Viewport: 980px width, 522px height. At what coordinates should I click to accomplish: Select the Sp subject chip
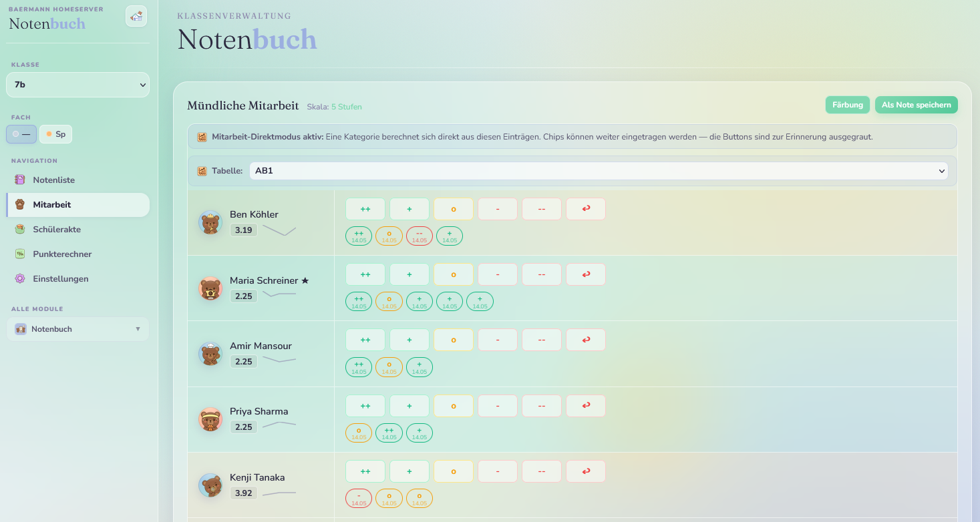55,134
